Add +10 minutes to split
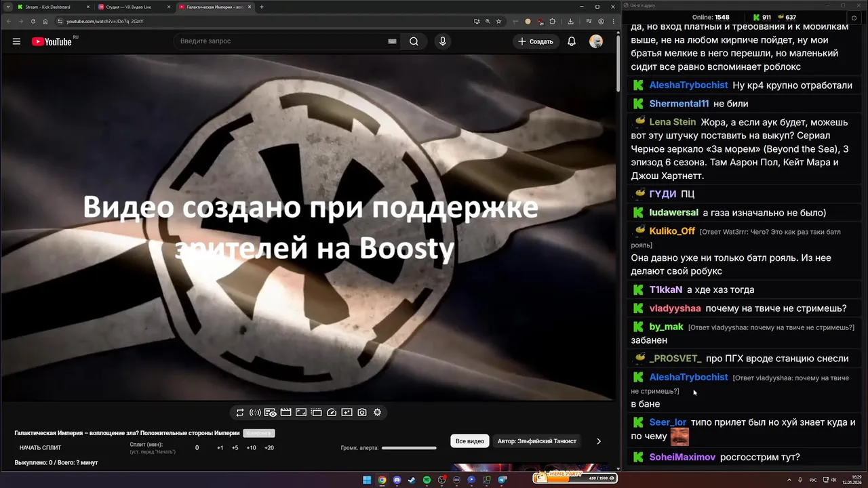The width and height of the screenshot is (868, 488). [x=251, y=448]
